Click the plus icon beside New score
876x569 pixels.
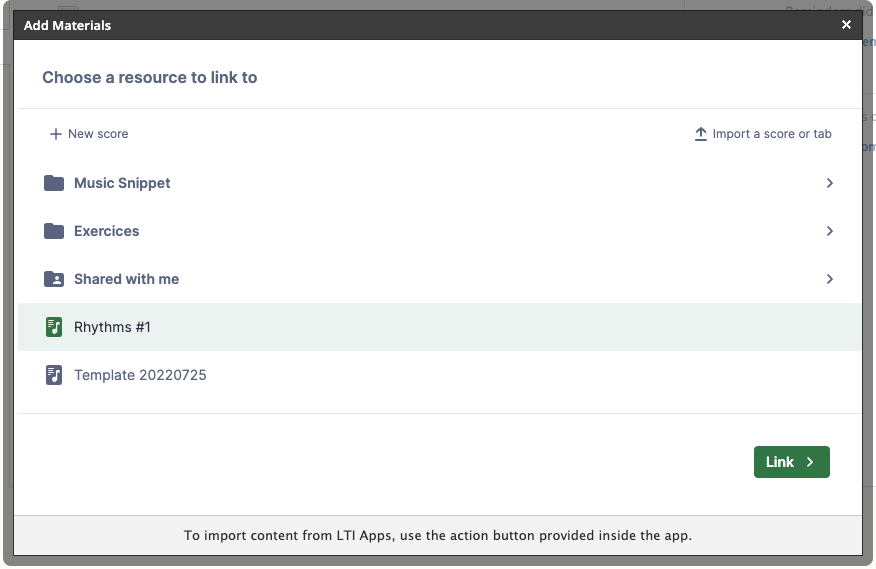point(56,134)
